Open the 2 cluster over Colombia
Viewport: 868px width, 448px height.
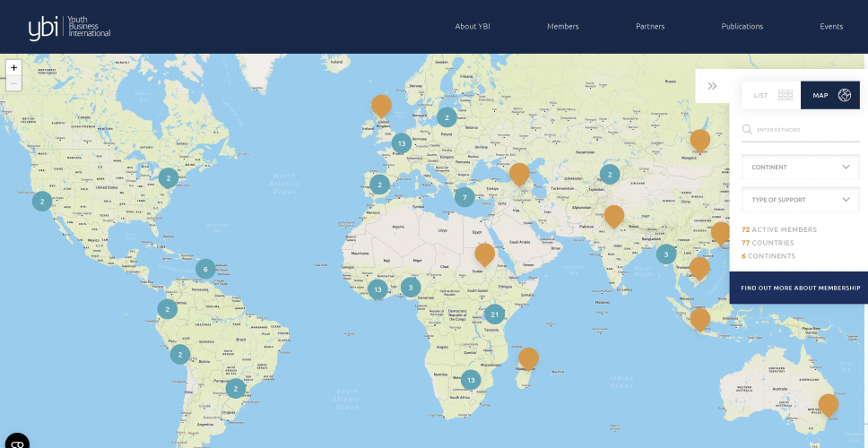(x=167, y=309)
